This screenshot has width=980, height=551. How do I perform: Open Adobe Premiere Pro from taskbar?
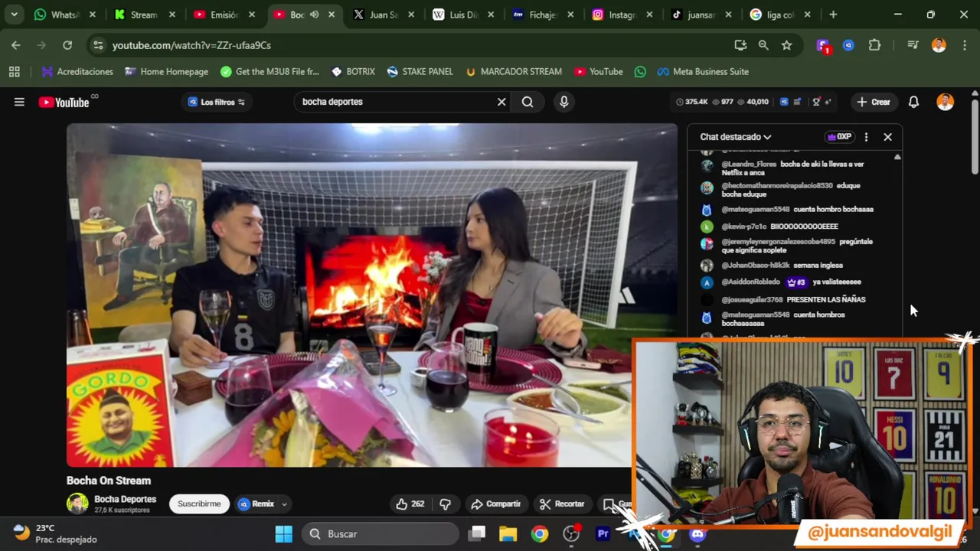(603, 534)
